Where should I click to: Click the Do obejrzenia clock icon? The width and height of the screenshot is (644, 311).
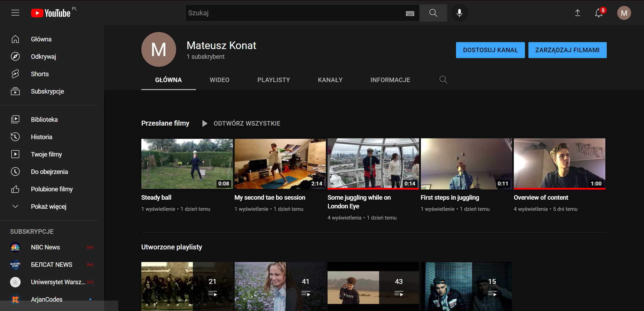(15, 172)
